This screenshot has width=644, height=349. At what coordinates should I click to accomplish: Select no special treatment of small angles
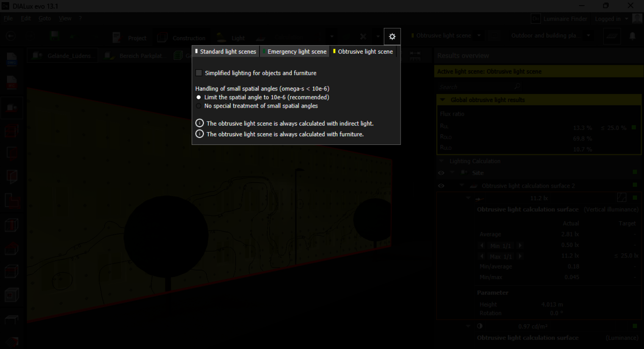(x=199, y=106)
